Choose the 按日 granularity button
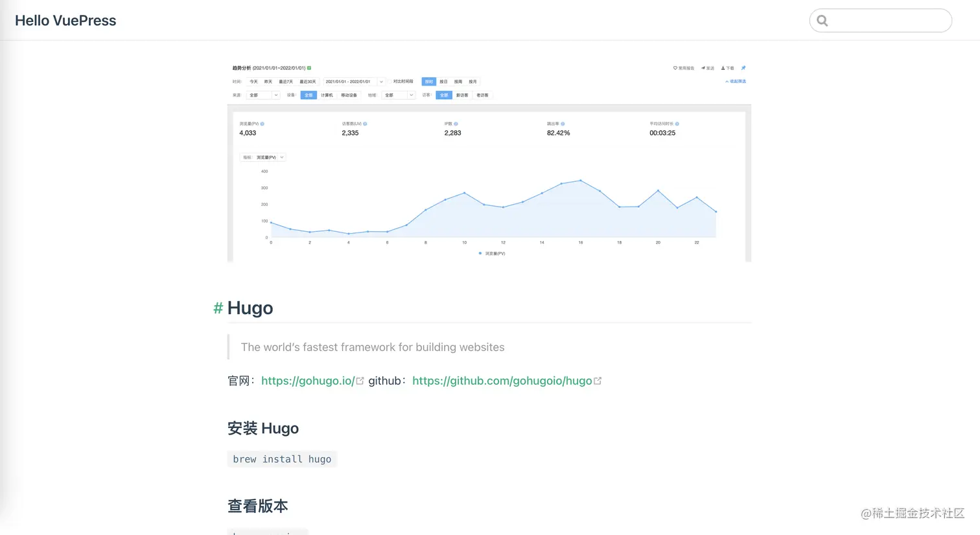The height and width of the screenshot is (535, 980). click(x=443, y=82)
